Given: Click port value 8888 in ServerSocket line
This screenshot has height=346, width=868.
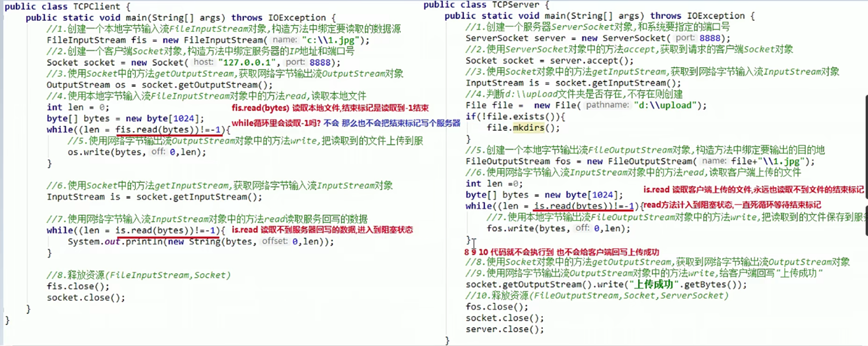Looking at the screenshot, I should [710, 38].
